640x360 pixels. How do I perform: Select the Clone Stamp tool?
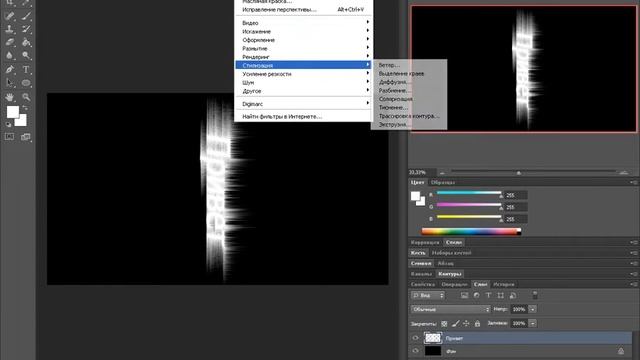tap(10, 29)
